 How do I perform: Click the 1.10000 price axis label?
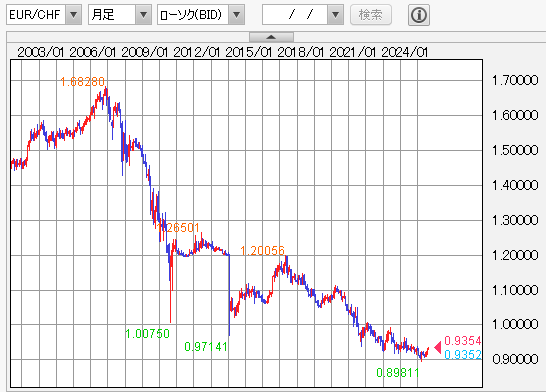point(515,290)
